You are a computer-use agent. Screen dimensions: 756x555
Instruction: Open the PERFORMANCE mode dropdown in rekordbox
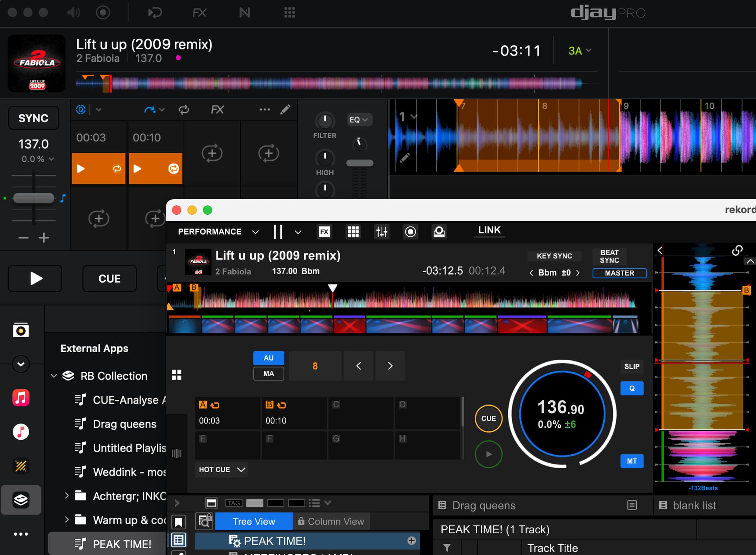click(x=219, y=232)
